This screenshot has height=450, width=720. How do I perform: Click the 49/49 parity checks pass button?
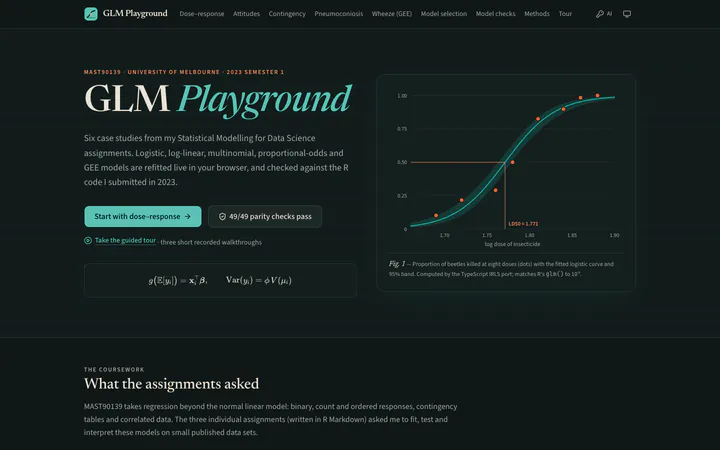265,216
